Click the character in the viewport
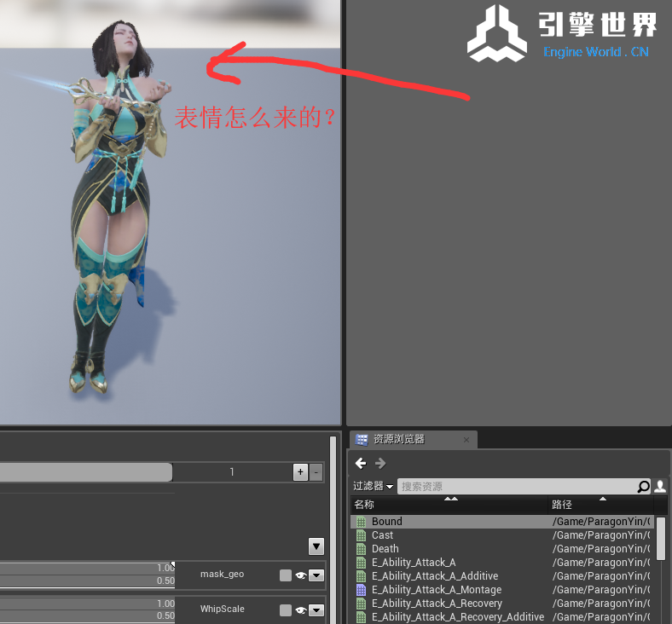This screenshot has height=624, width=672. [x=116, y=205]
